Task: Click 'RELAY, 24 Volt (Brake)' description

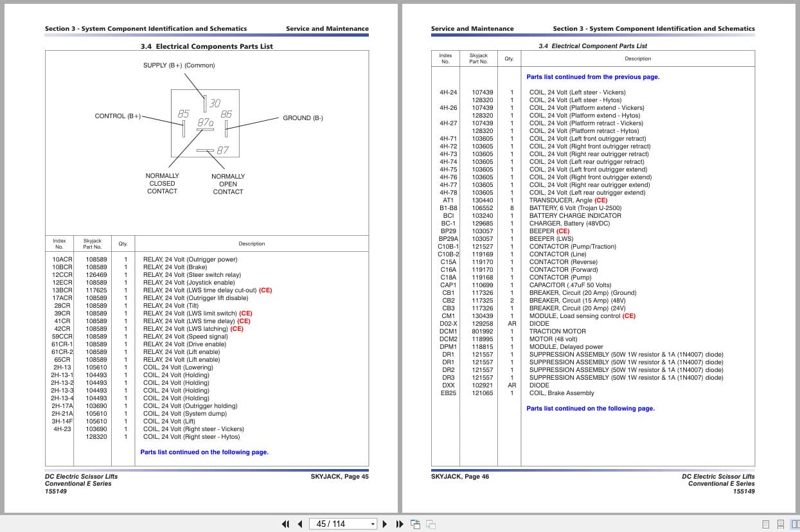Action: [175, 267]
